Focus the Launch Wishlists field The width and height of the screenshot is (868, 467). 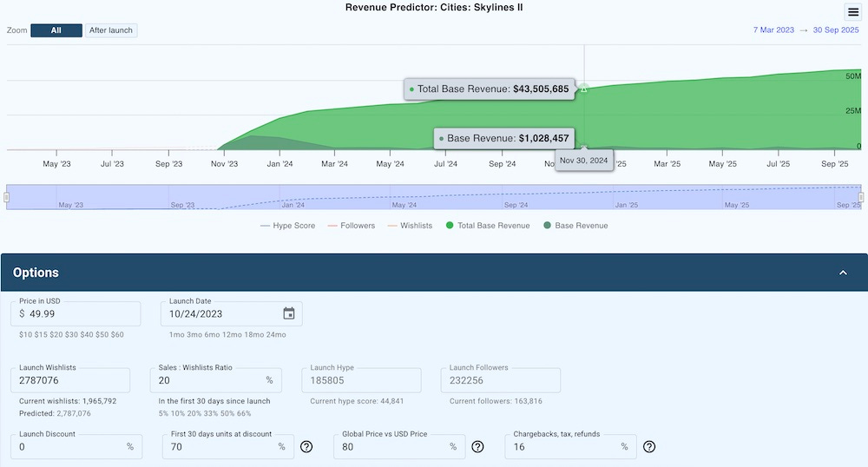pyautogui.click(x=70, y=380)
